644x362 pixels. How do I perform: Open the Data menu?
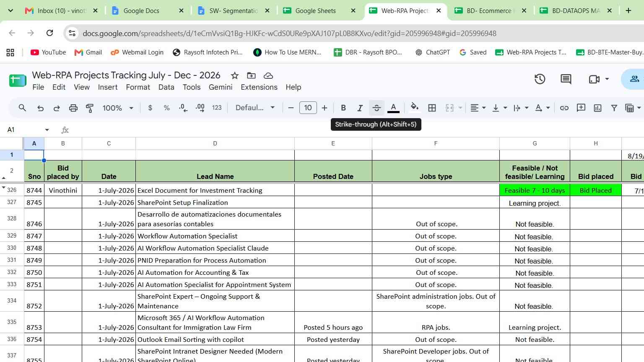click(166, 87)
